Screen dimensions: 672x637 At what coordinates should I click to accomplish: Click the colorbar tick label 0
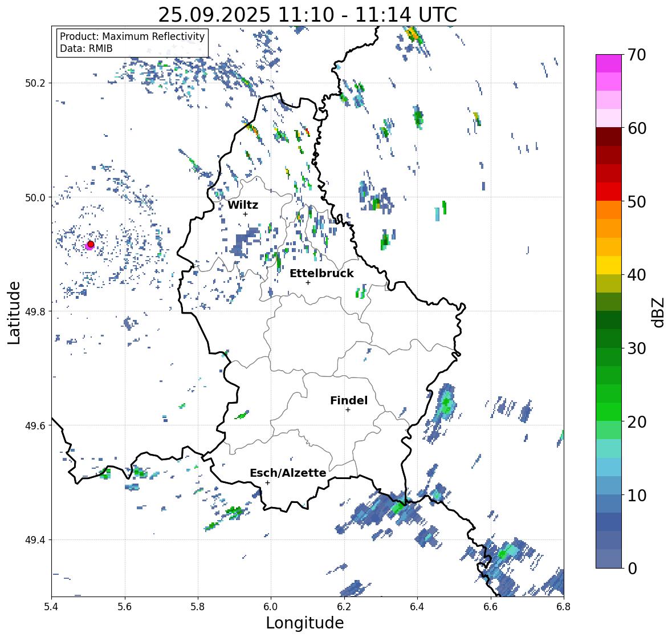coord(632,569)
